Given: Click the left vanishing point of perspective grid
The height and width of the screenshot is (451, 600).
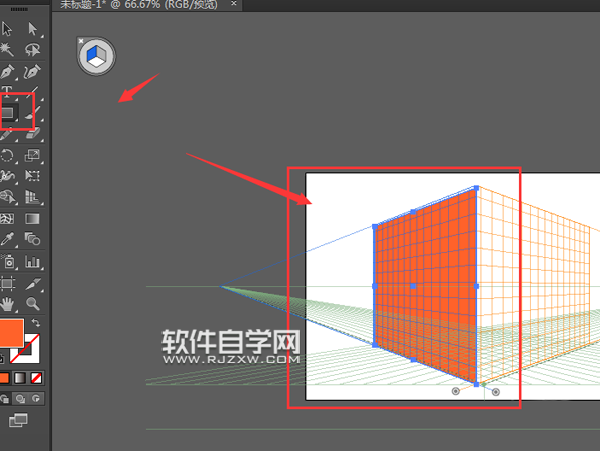Looking at the screenshot, I should point(221,286).
